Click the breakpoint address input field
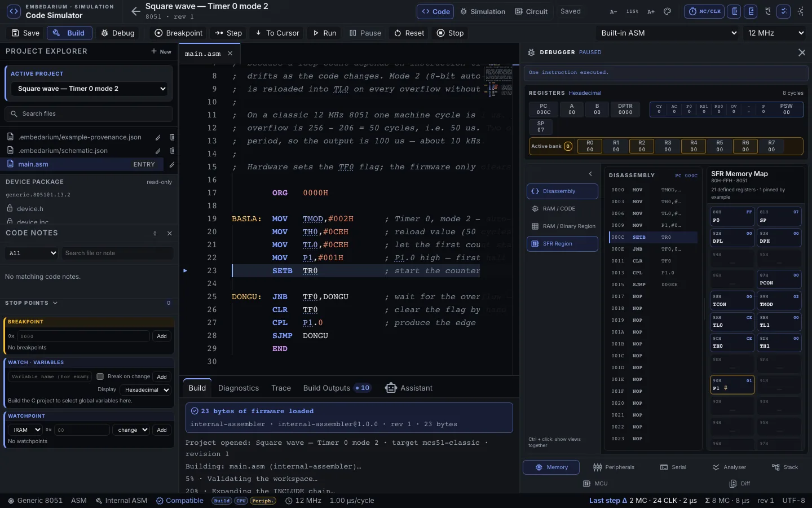 click(84, 336)
